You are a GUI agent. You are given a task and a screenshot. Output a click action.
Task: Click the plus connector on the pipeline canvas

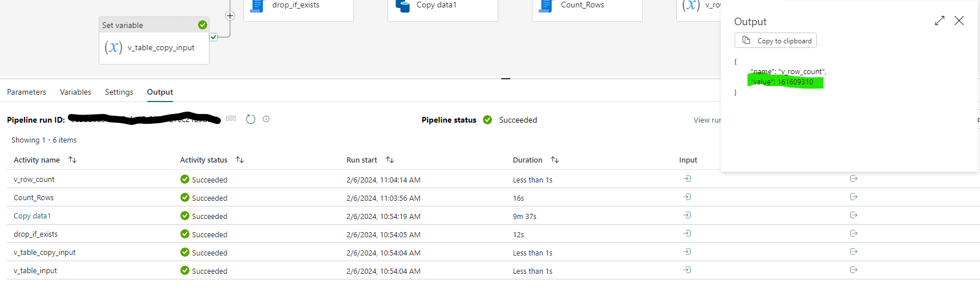(x=230, y=16)
